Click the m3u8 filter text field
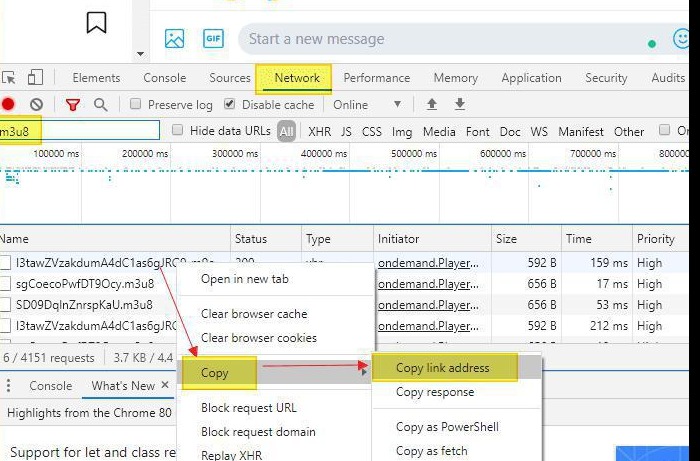This screenshot has width=700, height=461. point(79,130)
